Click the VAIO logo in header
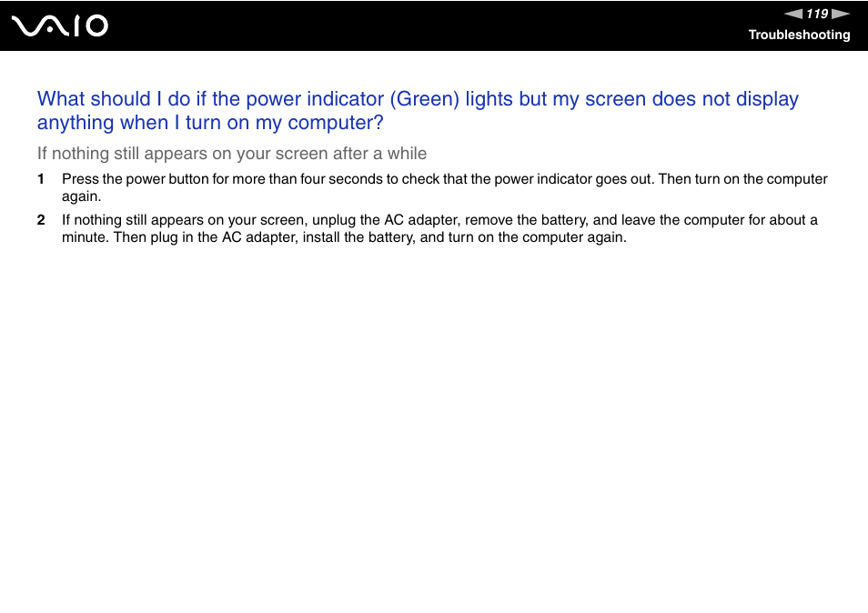The width and height of the screenshot is (868, 613). point(60,25)
